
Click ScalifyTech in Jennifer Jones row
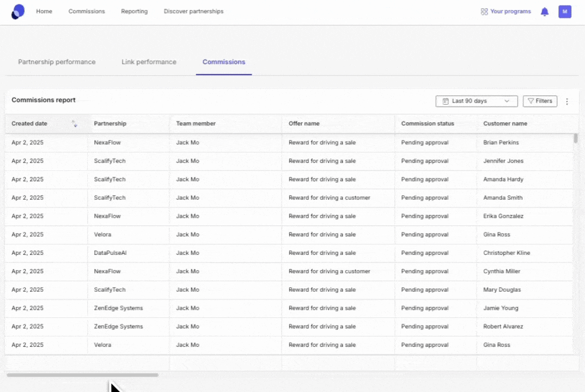[109, 161]
